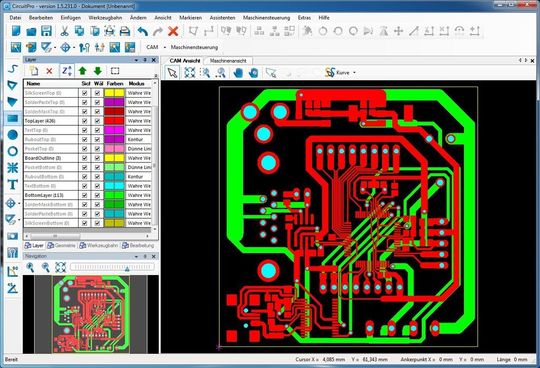Open the Kurve dropdown in CAM toolbar
This screenshot has height=368, width=540.
point(354,73)
